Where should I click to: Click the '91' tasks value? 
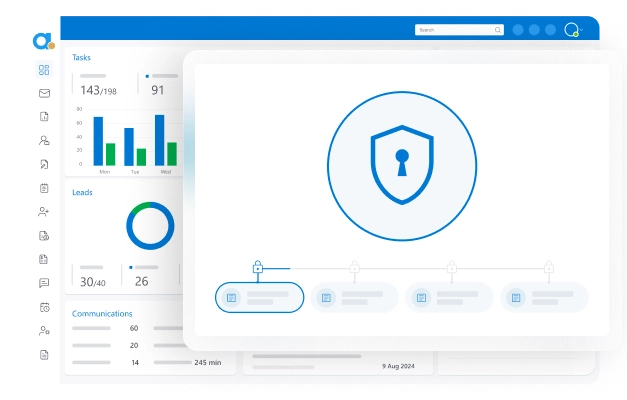tap(158, 90)
